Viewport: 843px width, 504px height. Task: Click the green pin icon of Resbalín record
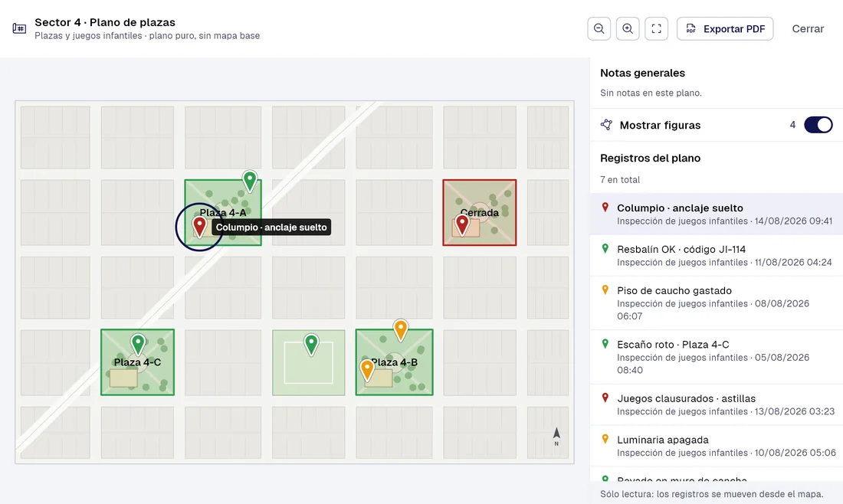pyautogui.click(x=605, y=249)
